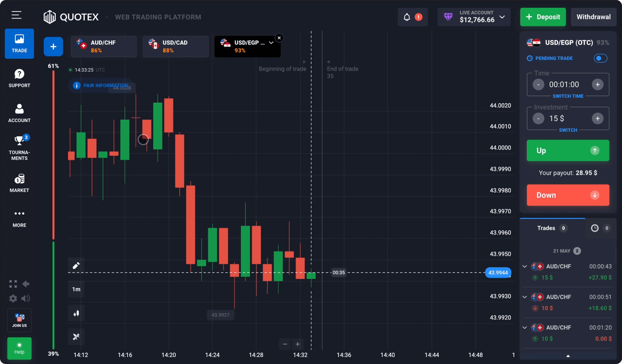Switch to the Trades tab
Image resolution: width=622 pixels, height=364 pixels.
(x=552, y=228)
